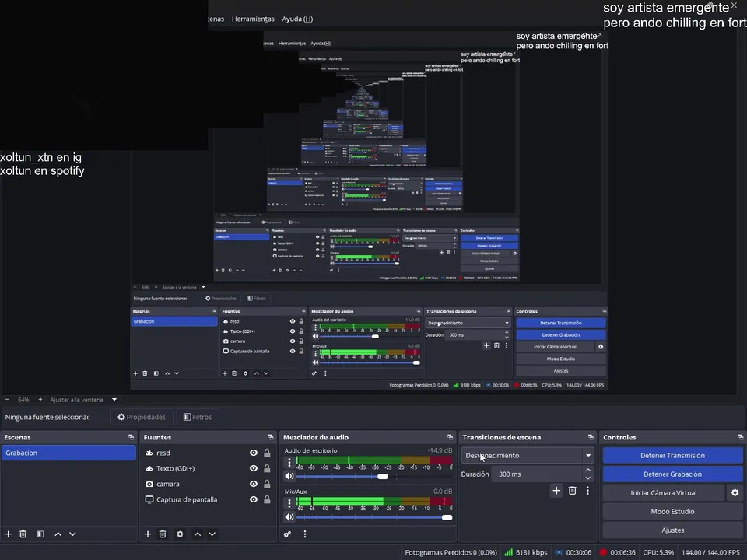
Task: Hide the resd source
Action: [x=254, y=453]
